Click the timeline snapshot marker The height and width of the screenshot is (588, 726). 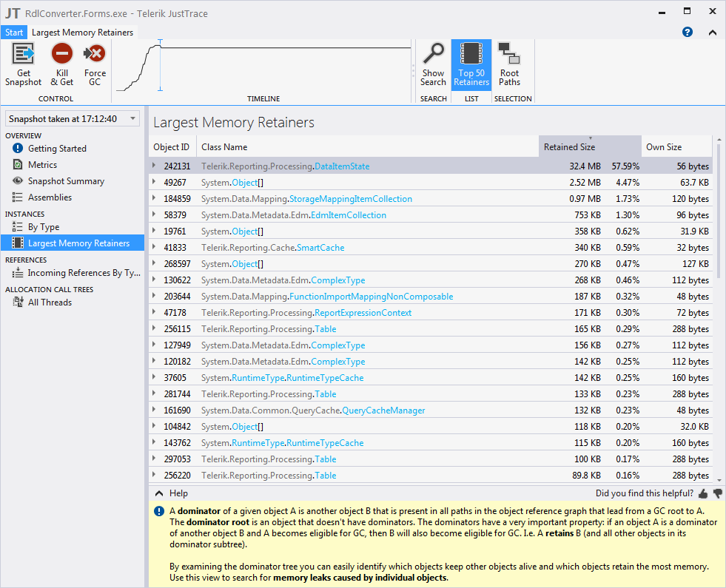click(x=160, y=67)
